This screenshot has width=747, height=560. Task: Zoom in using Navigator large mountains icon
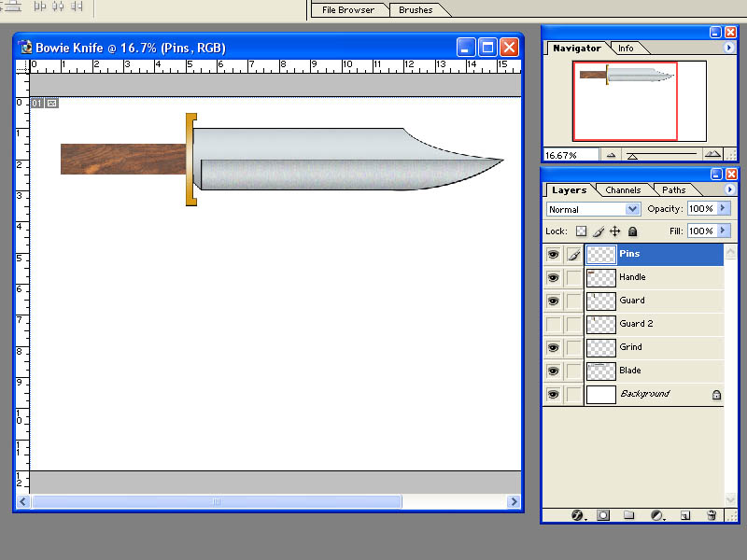click(x=712, y=154)
